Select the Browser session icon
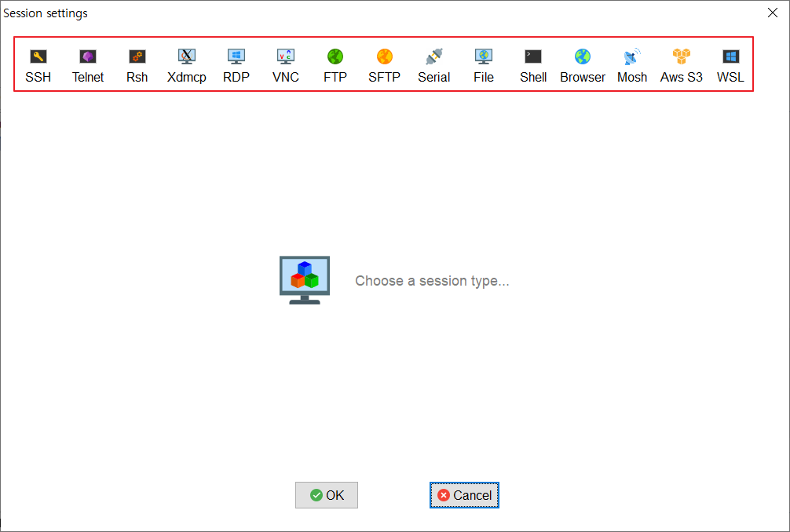This screenshot has height=532, width=790. pyautogui.click(x=583, y=65)
